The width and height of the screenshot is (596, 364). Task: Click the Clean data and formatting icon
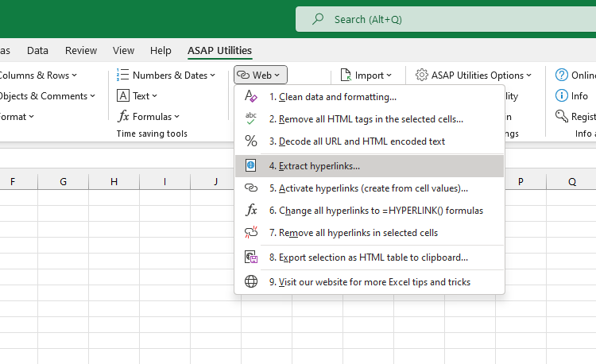(x=251, y=95)
